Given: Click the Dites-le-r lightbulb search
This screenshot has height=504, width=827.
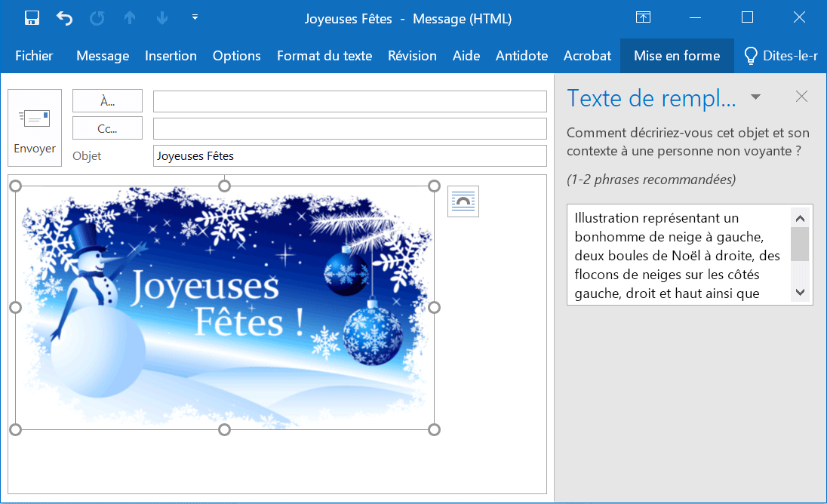Looking at the screenshot, I should click(780, 56).
